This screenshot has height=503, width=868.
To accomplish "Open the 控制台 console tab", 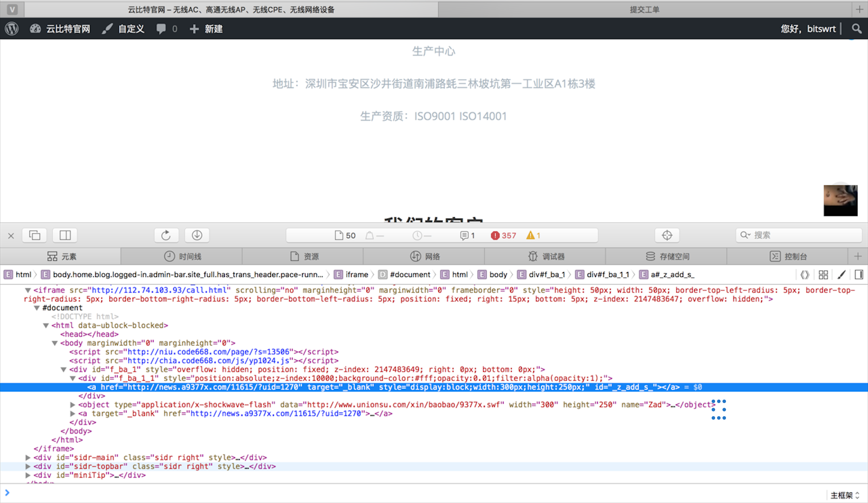I will pyautogui.click(x=788, y=257).
